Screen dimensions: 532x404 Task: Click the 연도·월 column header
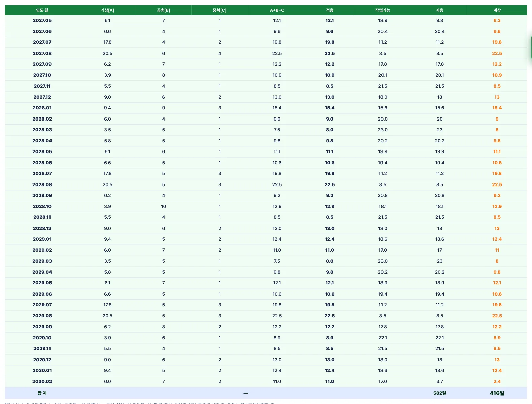tap(42, 10)
